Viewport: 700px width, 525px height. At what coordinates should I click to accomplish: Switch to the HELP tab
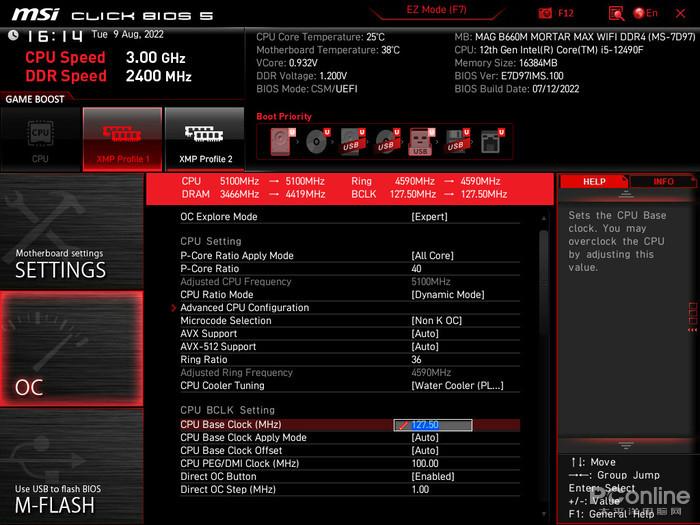click(594, 182)
